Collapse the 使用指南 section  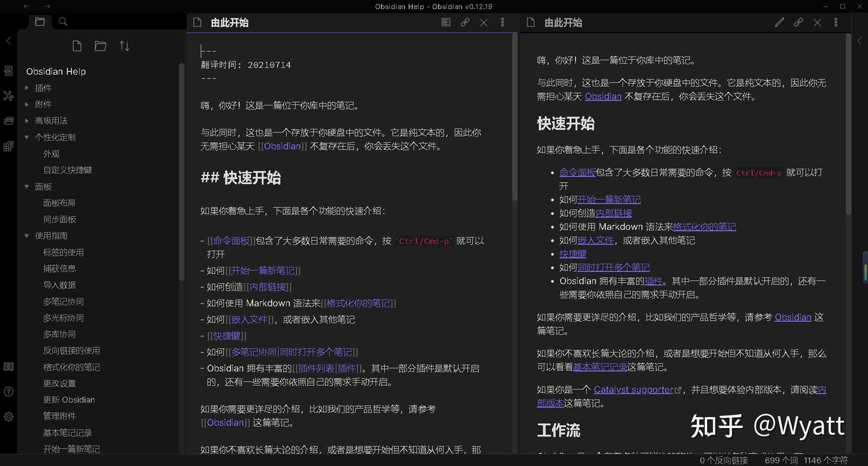point(27,235)
